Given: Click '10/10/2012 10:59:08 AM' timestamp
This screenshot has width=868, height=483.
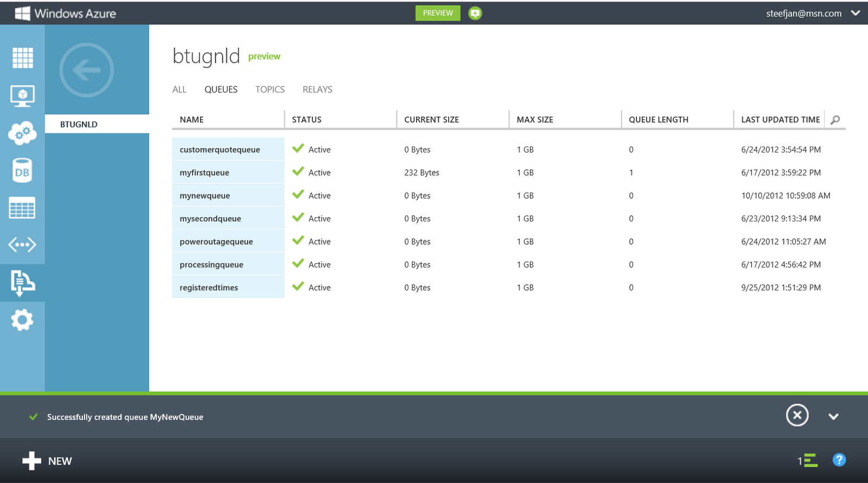Looking at the screenshot, I should (x=786, y=196).
